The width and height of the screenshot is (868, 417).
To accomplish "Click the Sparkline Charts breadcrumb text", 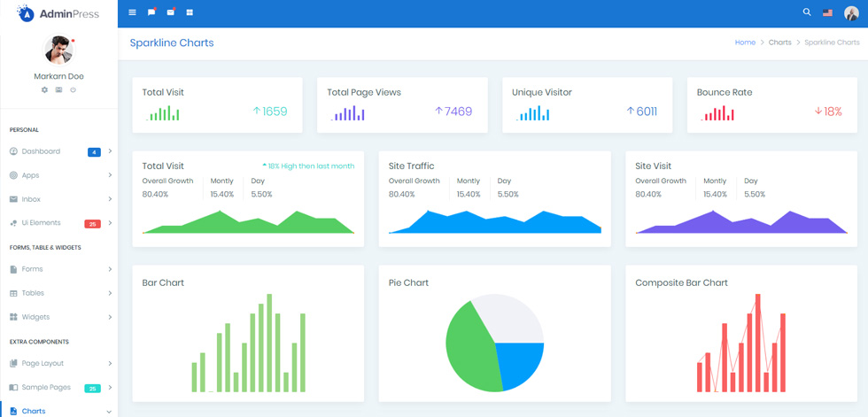I will coord(832,42).
